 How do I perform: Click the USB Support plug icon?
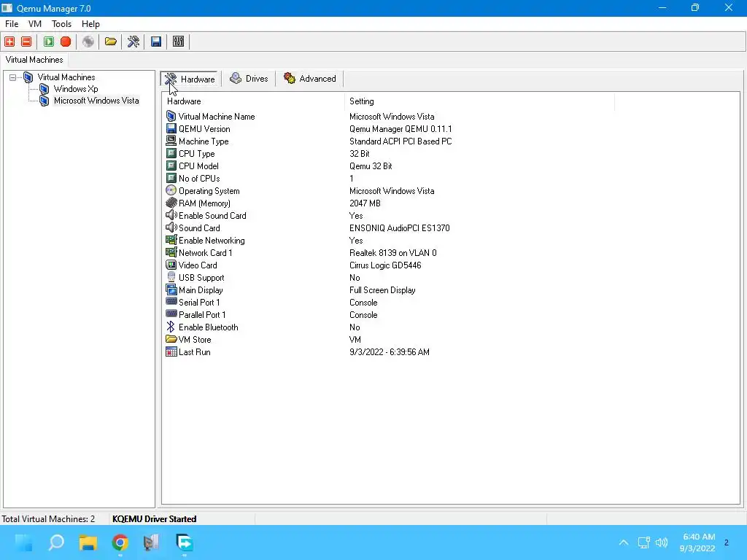tap(171, 277)
